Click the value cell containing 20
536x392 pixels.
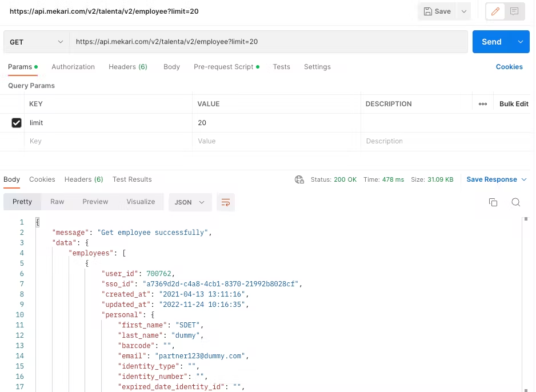276,123
